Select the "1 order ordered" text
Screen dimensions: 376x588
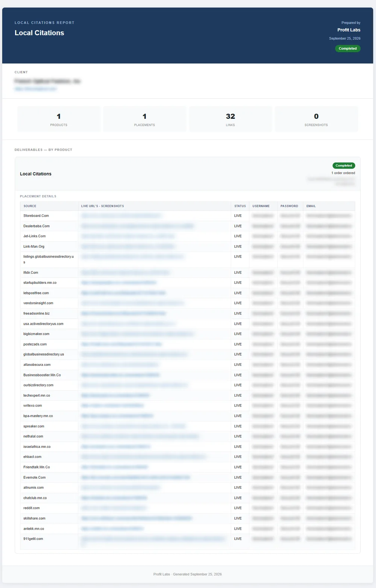tap(343, 173)
